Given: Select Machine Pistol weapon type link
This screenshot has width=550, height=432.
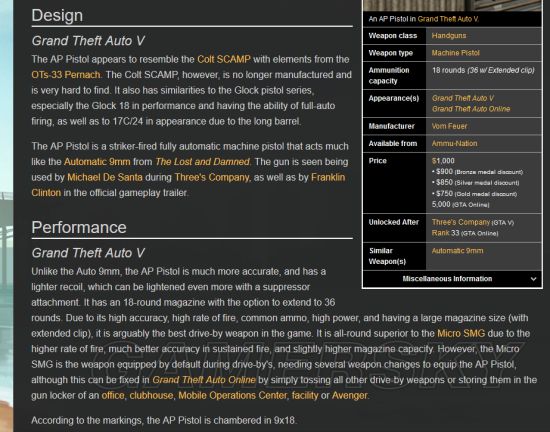Looking at the screenshot, I should [x=456, y=53].
